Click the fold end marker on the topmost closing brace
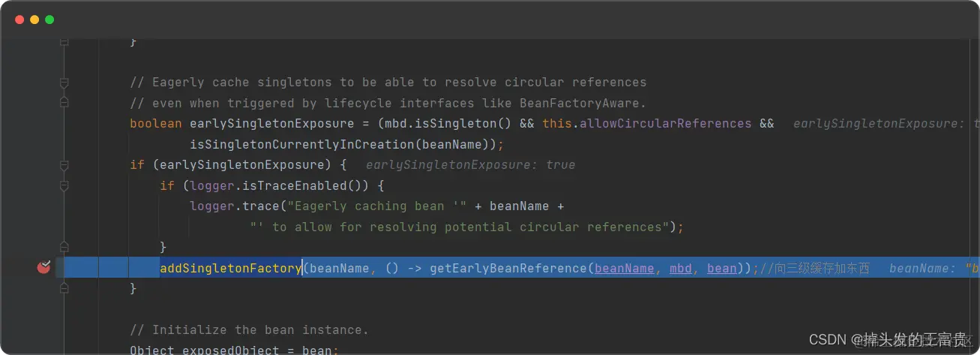This screenshot has height=355, width=980. pyautogui.click(x=64, y=42)
